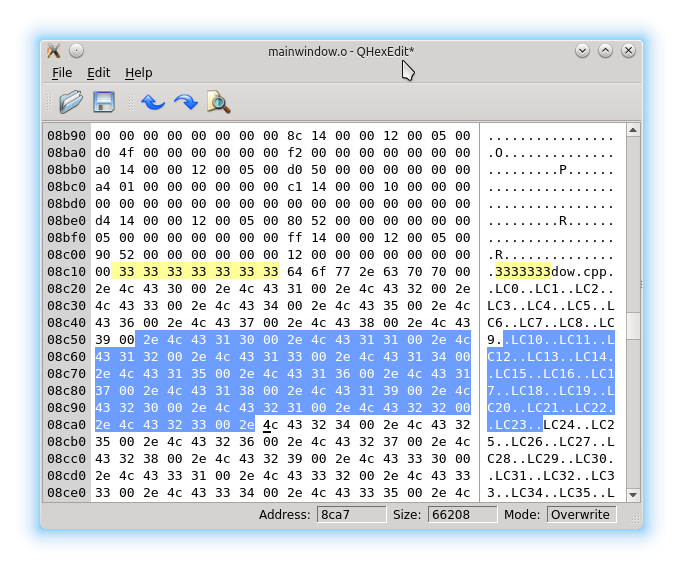Redo using the blue forward arrow

tap(186, 103)
